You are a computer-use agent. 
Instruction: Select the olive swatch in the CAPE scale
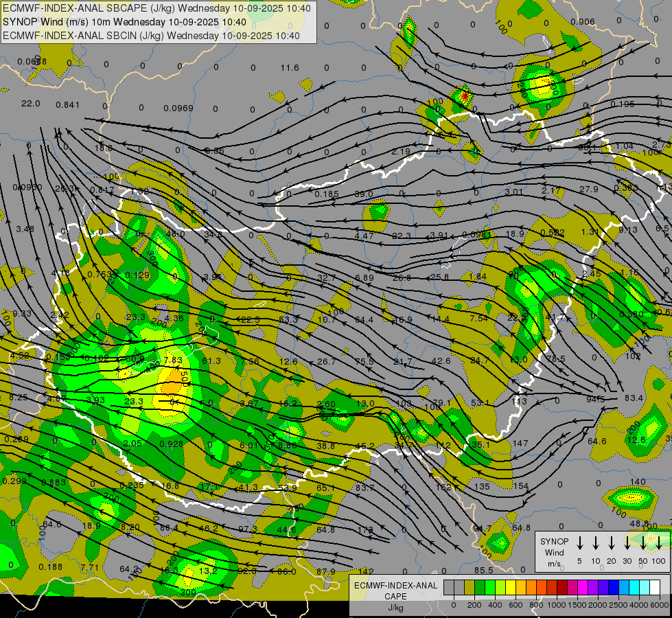click(x=470, y=588)
